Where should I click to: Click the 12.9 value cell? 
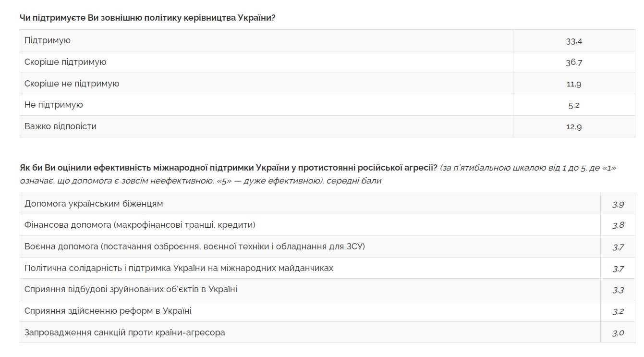pos(574,127)
